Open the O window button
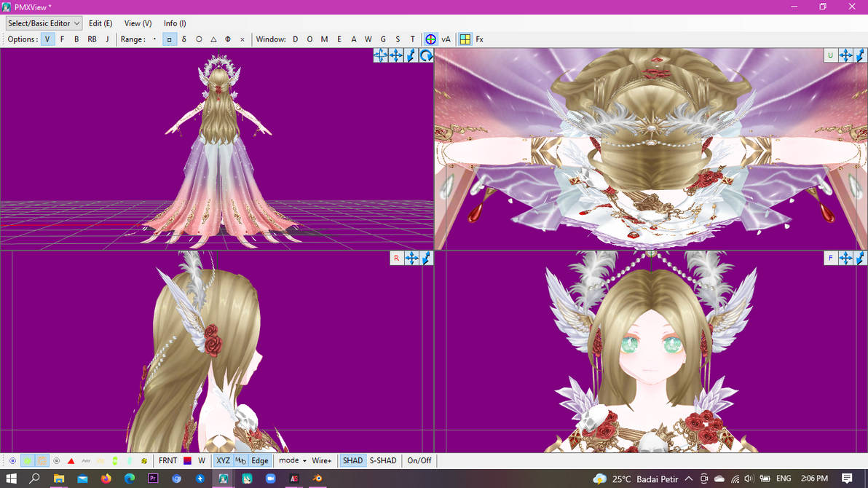The height and width of the screenshot is (488, 868). click(309, 39)
